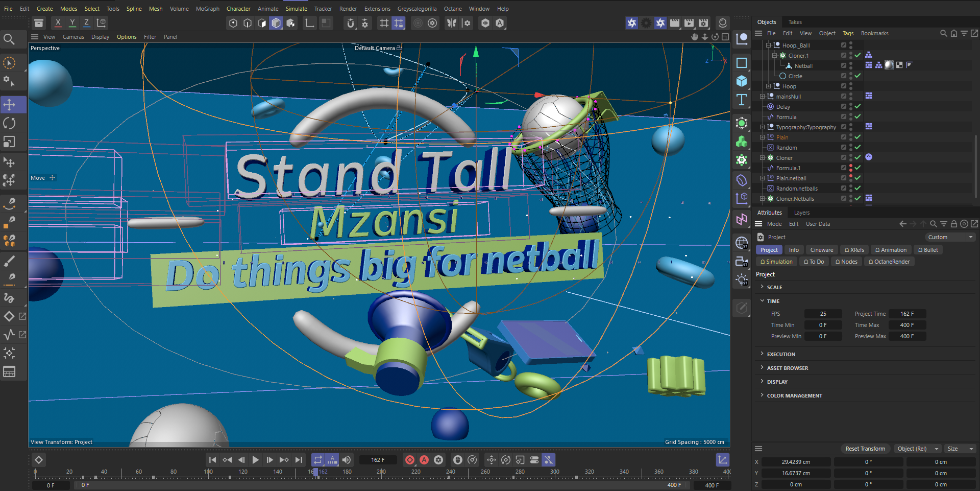Add a Cube primitive object

[x=742, y=81]
